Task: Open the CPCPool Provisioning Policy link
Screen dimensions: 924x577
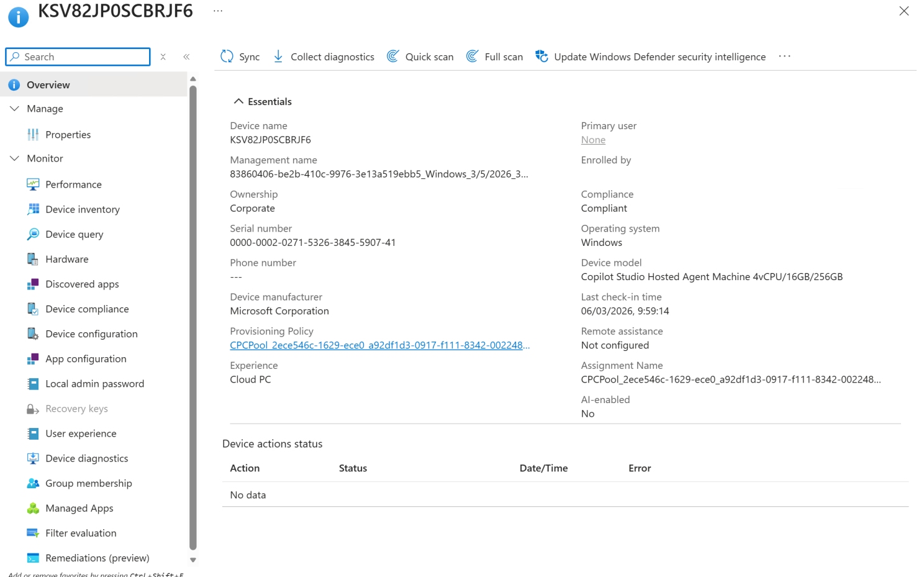Action: [380, 345]
